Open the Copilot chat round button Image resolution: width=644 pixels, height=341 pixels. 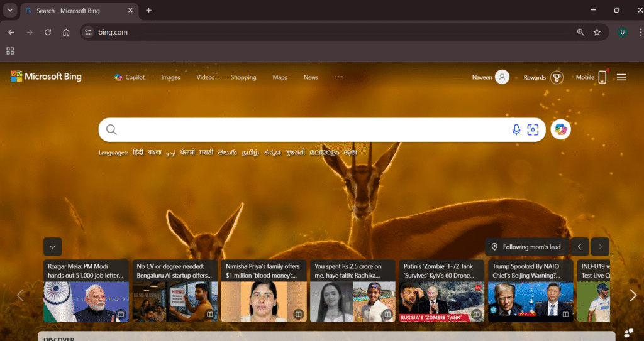560,129
